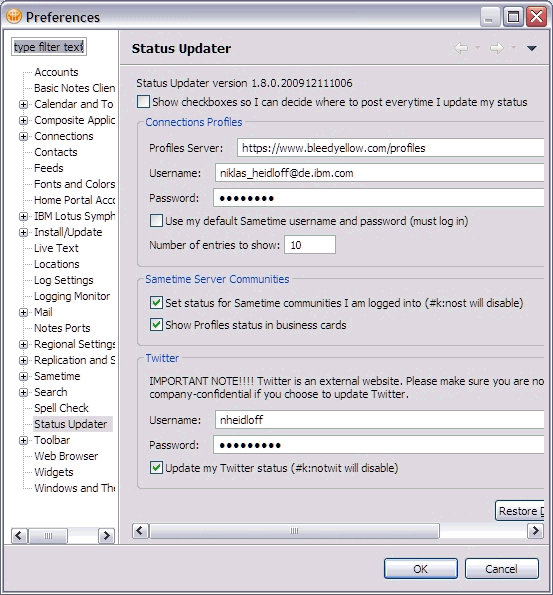Uncheck Set status for Sametime communities
Image resolution: width=553 pixels, height=595 pixels.
[156, 303]
